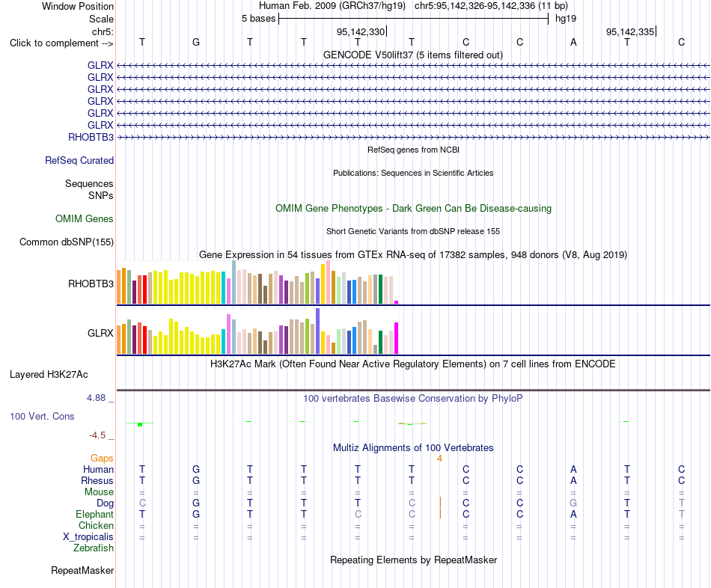Click the '5 bases' scale text
The height and width of the screenshot is (588, 711).
(258, 19)
